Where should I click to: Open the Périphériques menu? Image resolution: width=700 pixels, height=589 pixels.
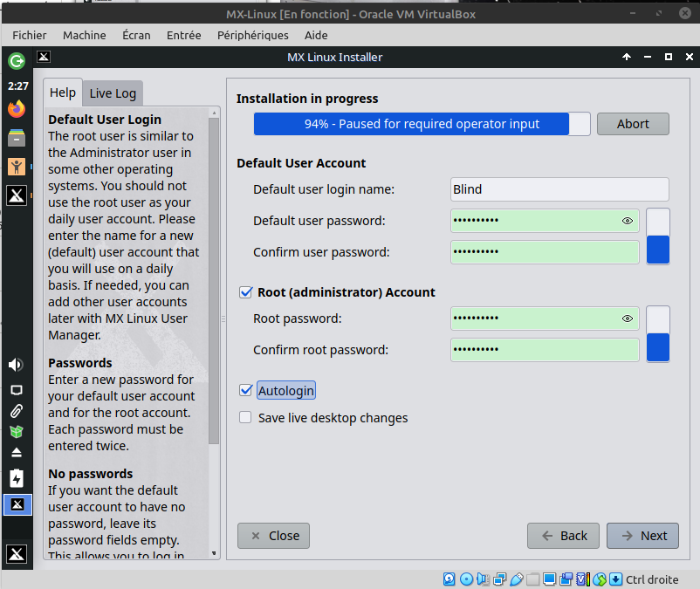(252, 35)
